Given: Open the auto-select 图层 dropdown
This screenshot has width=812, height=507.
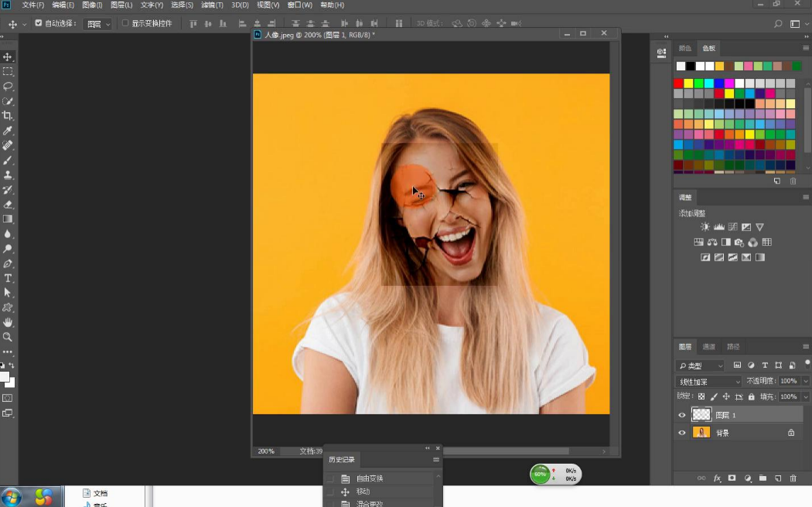Looking at the screenshot, I should [x=98, y=24].
